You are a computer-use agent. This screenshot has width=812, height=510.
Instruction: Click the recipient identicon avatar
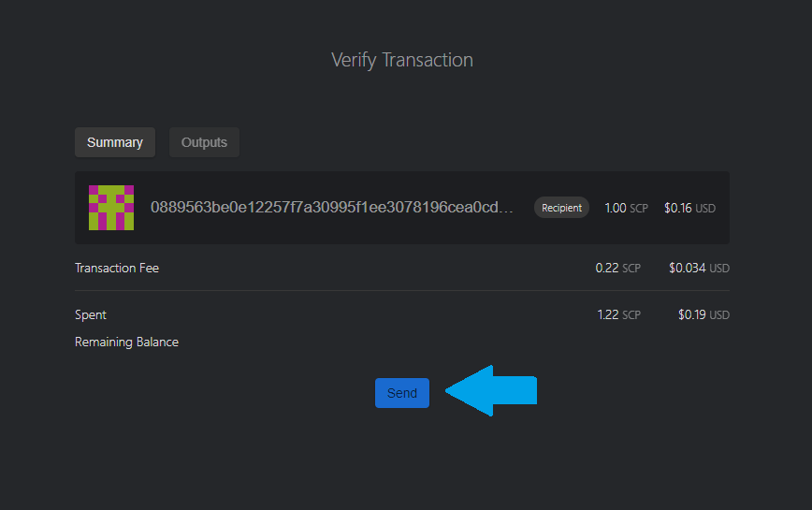click(x=111, y=208)
